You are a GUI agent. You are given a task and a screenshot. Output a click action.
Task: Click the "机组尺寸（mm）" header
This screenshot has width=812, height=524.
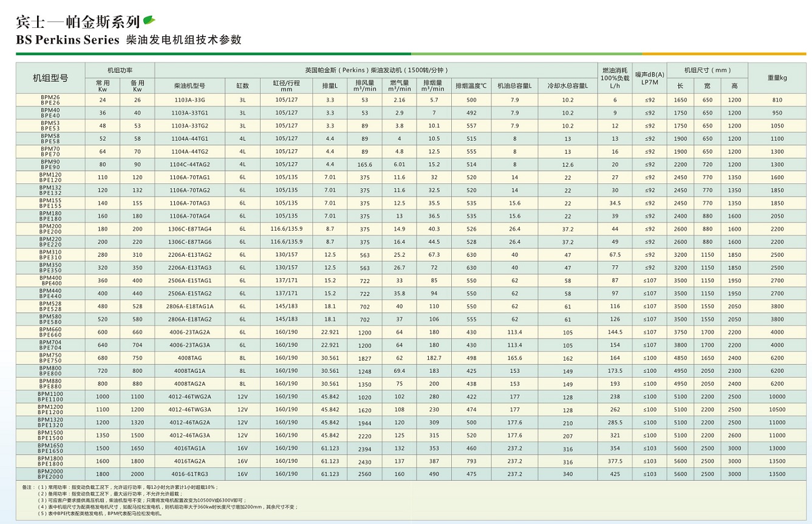(707, 70)
